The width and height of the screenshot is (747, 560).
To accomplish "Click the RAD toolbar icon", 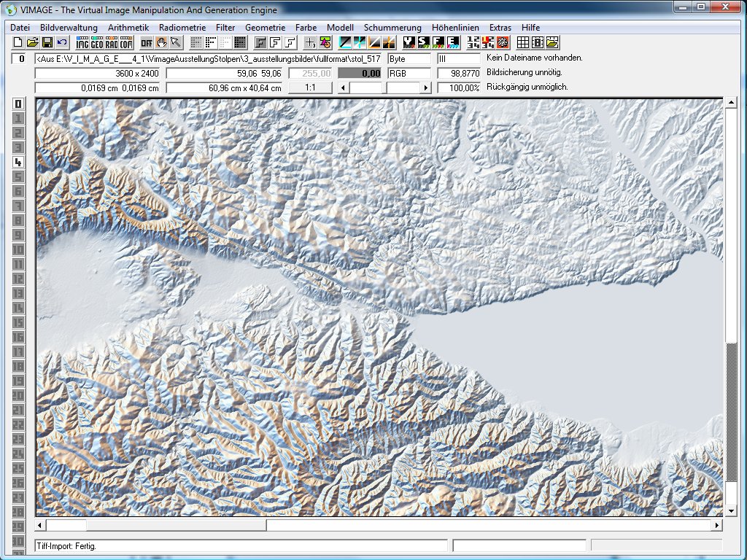I will tap(111, 42).
